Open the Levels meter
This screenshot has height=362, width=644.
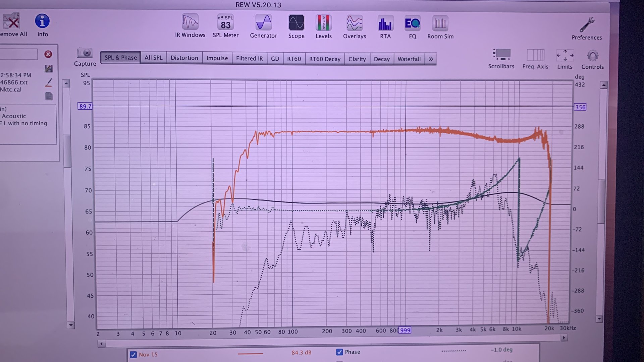323,23
